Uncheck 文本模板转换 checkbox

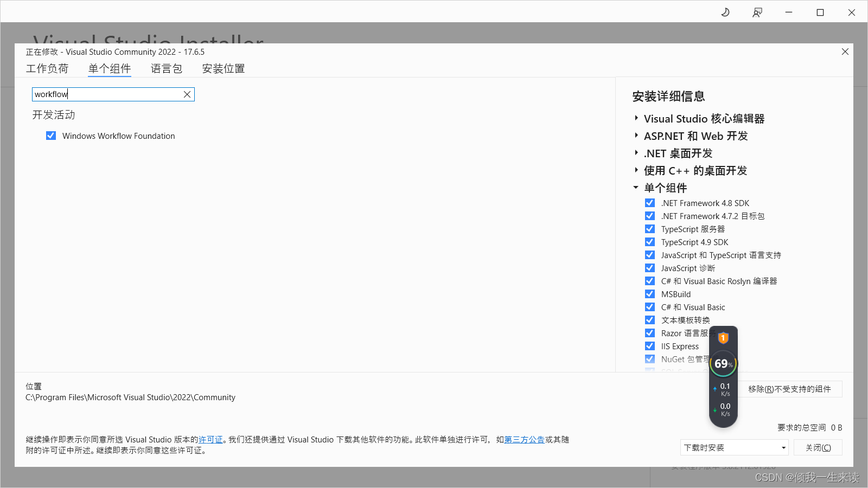pos(650,320)
